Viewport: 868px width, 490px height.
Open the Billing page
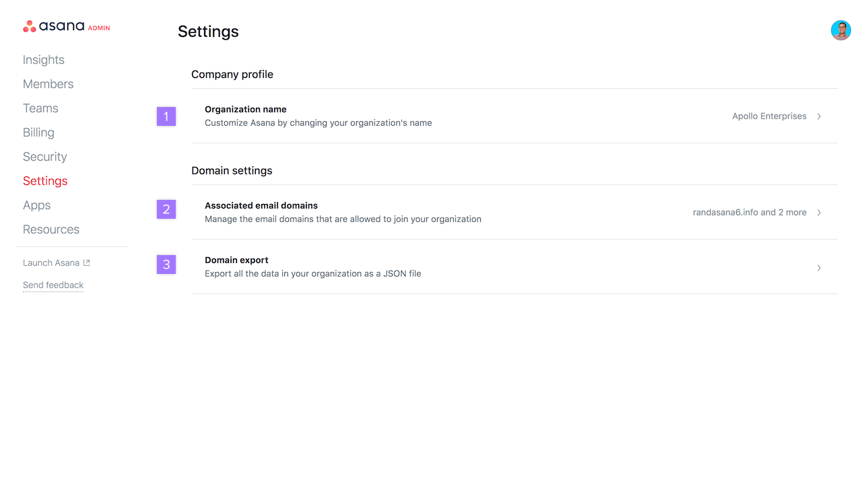38,133
